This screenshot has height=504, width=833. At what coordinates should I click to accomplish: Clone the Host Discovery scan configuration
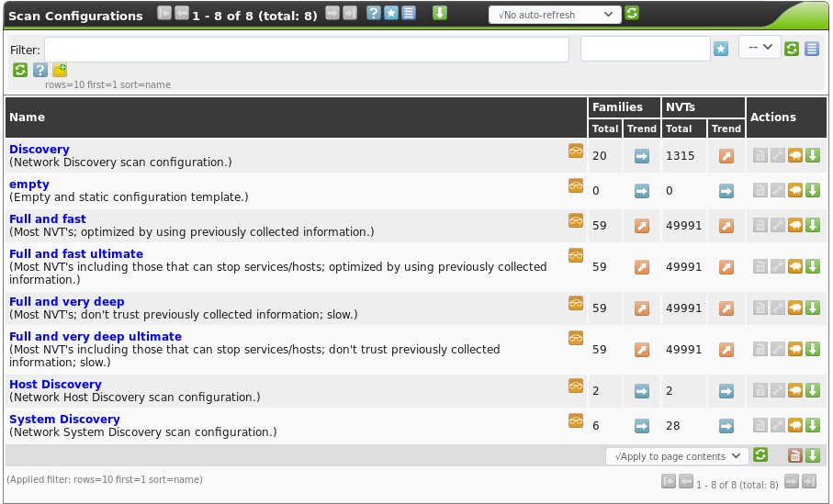click(795, 390)
